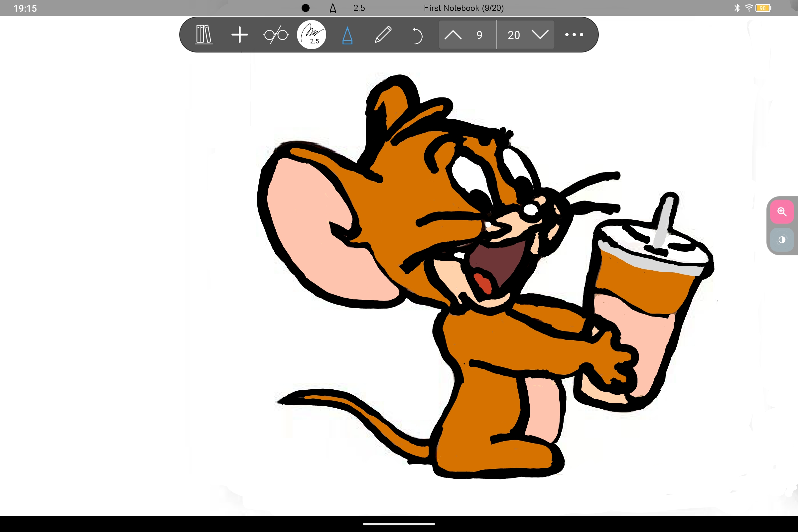Image resolution: width=798 pixels, height=532 pixels.
Task: Open the notebook library bookshelf icon
Action: (x=204, y=35)
